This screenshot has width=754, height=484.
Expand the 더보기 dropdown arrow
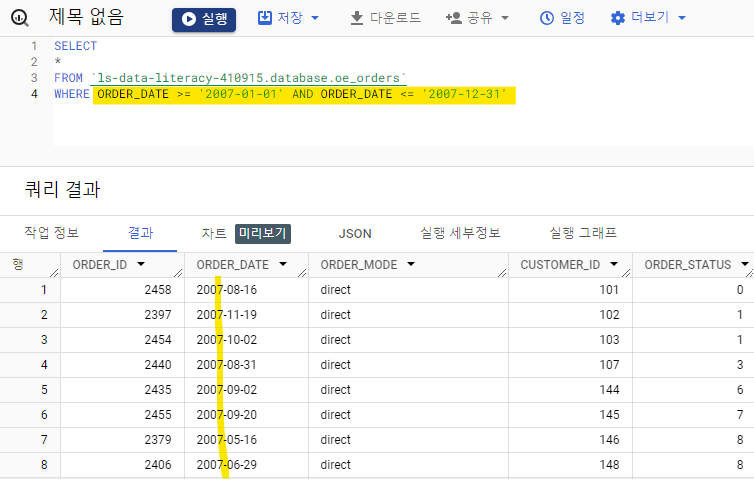[681, 18]
